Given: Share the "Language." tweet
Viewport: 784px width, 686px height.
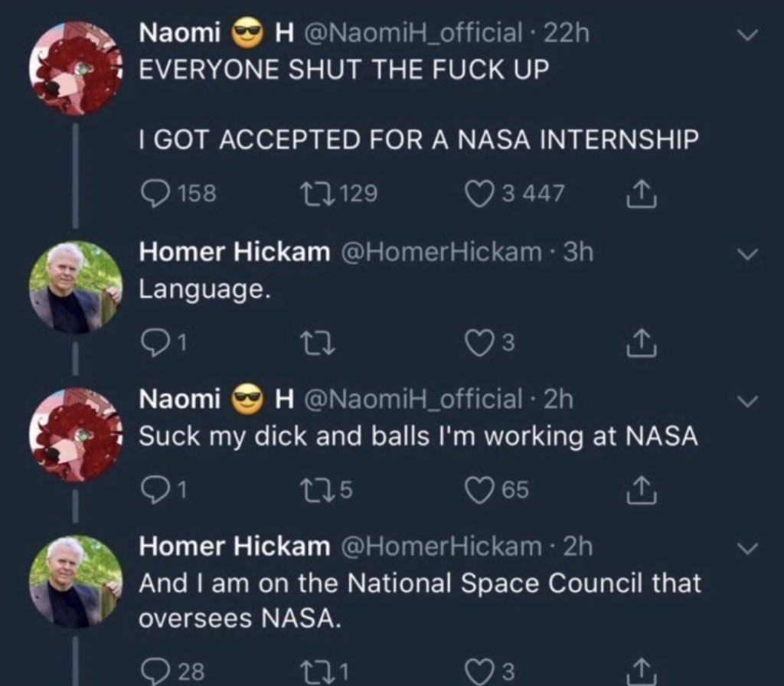Looking at the screenshot, I should [642, 343].
